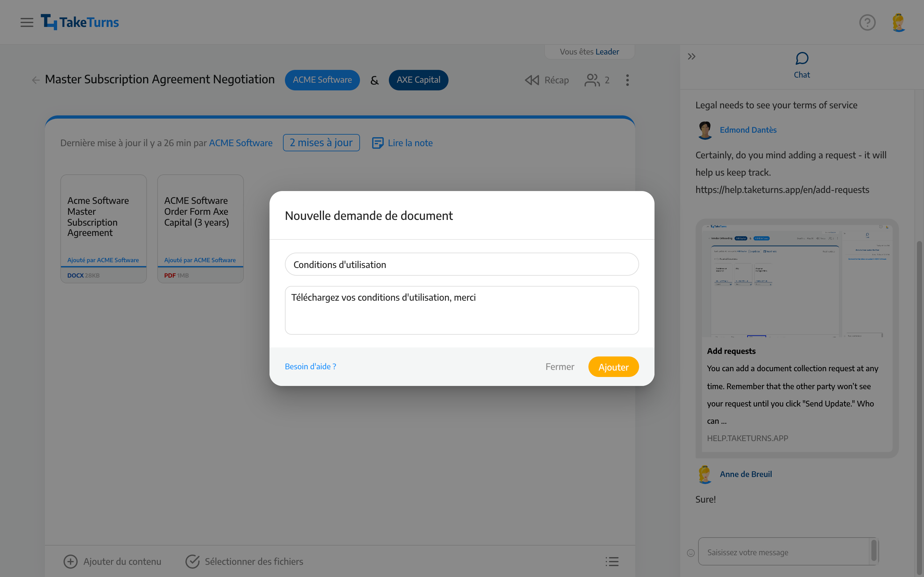Click the Fermer button to dismiss dialog
This screenshot has width=924, height=577.
coord(560,366)
